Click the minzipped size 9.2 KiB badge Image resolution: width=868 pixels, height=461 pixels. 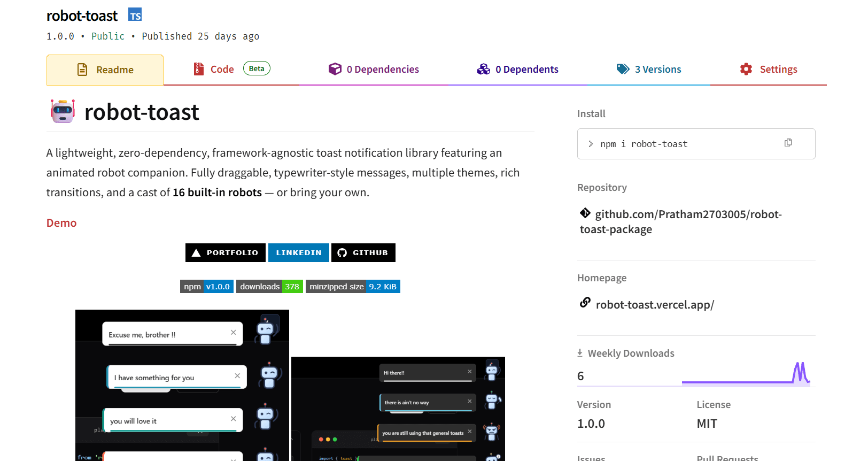[353, 287]
